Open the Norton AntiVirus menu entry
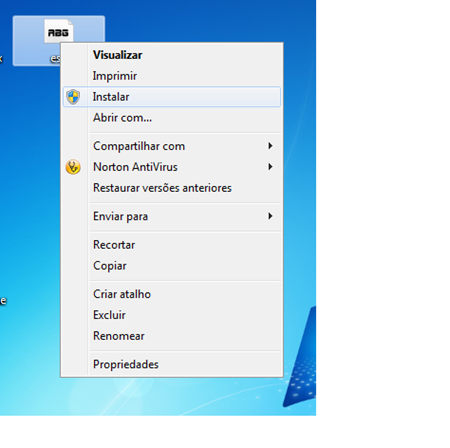Image resolution: width=450 pixels, height=448 pixels. pos(172,167)
